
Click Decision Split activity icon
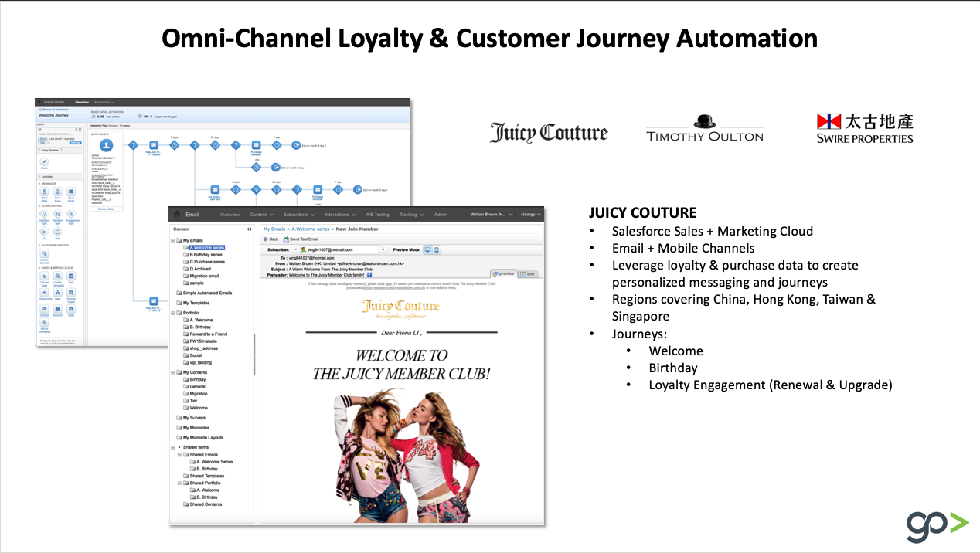tap(44, 214)
